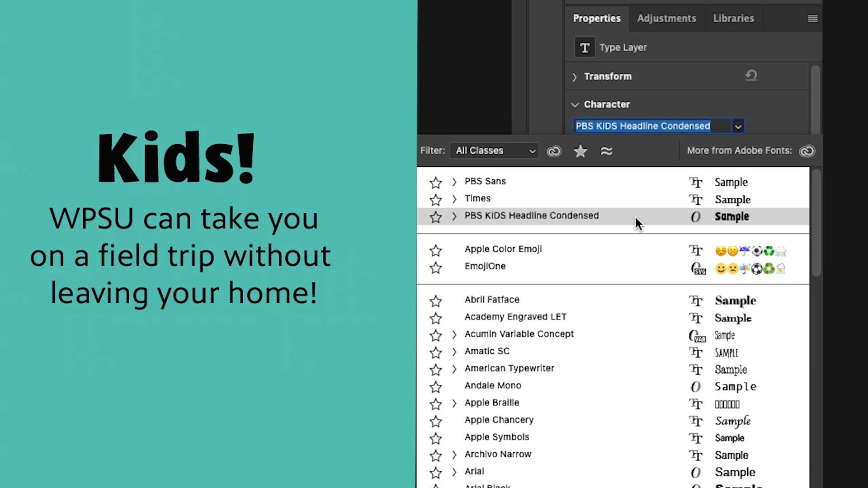The image size is (868, 488).
Task: Favorite the Apple Color Emoji font
Action: [436, 250]
